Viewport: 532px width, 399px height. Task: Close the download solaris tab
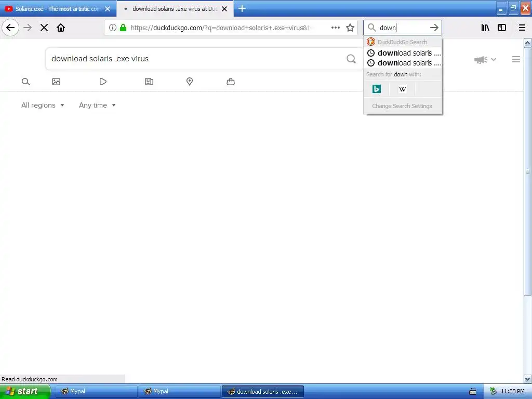coord(224,9)
